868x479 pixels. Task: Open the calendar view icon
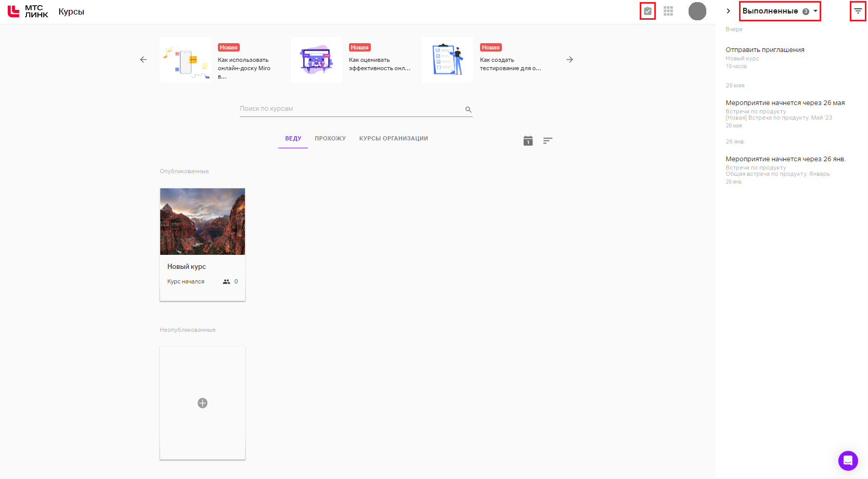528,140
